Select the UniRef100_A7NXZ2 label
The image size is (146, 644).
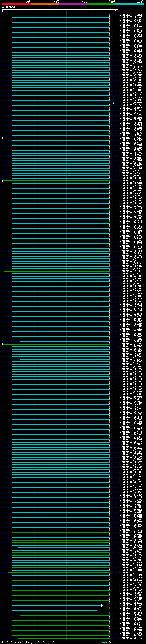tap(131, 359)
